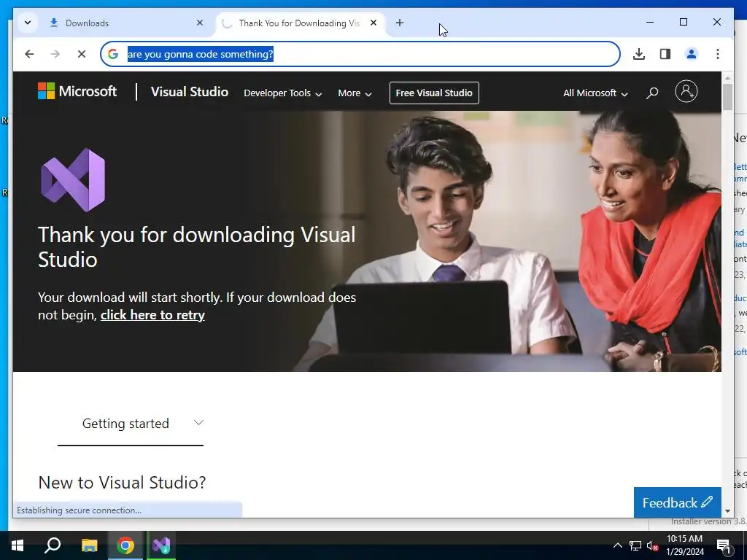Open Windows taskbar search
This screenshot has width=747, height=560.
coord(53,545)
